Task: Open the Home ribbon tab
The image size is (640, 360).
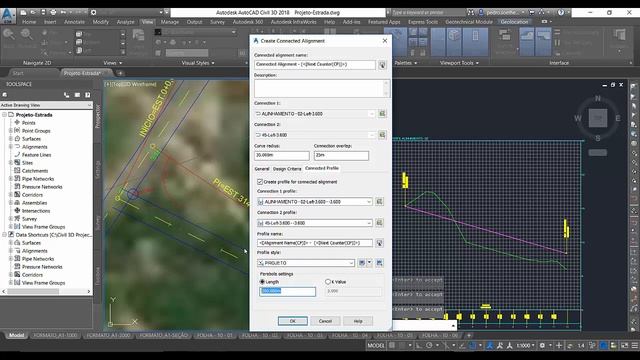Action: pyautogui.click(x=29, y=22)
